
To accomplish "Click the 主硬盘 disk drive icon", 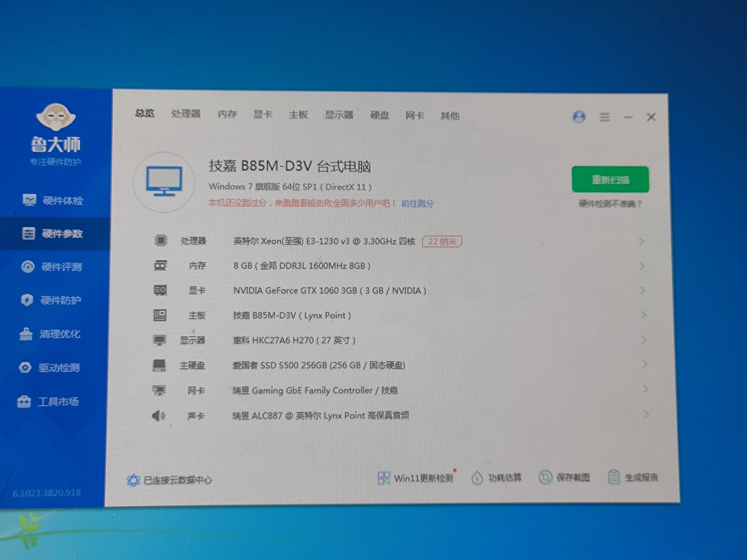I will (159, 365).
